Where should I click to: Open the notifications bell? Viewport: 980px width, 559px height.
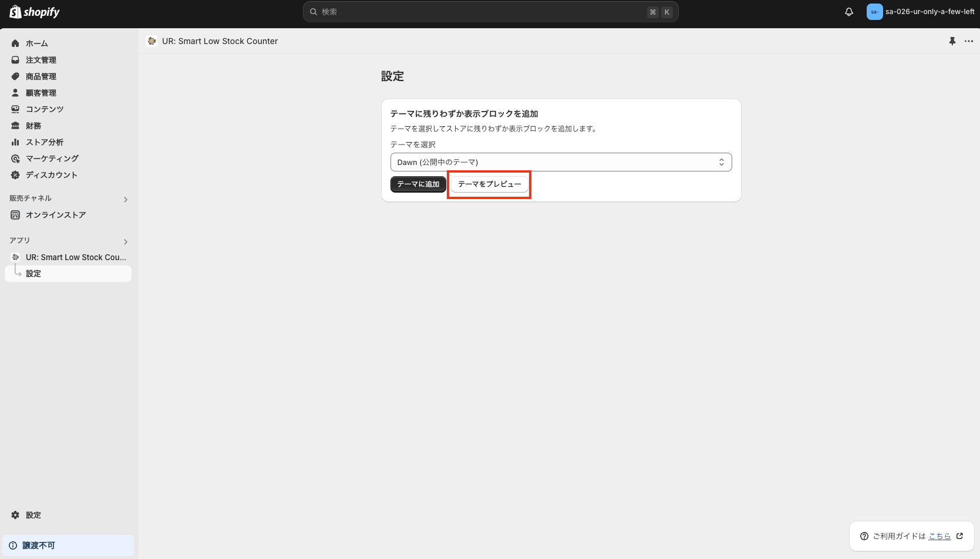pos(849,12)
